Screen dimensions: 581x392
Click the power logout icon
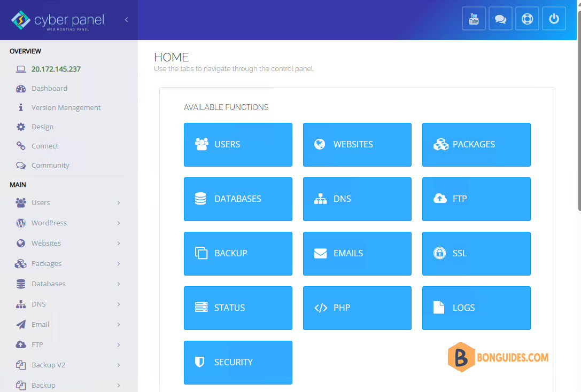[x=554, y=19]
